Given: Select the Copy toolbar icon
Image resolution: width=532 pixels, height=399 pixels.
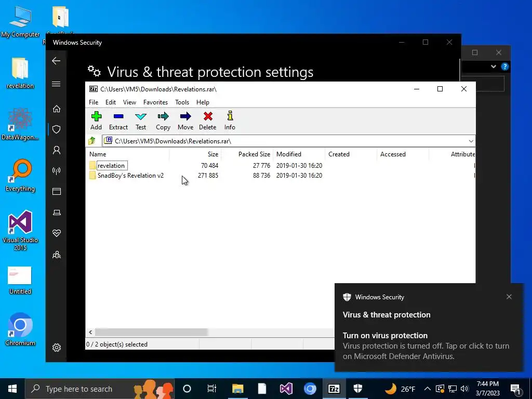Looking at the screenshot, I should point(163,121).
